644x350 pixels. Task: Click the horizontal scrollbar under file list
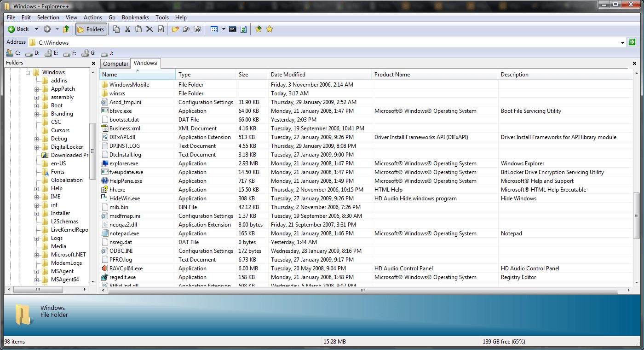[x=362, y=290]
